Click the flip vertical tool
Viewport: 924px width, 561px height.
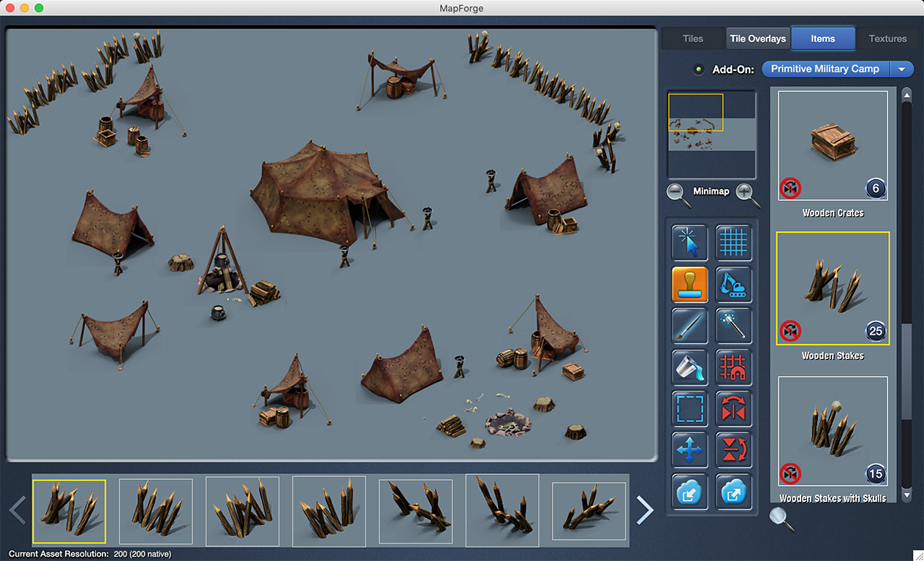coord(733,451)
